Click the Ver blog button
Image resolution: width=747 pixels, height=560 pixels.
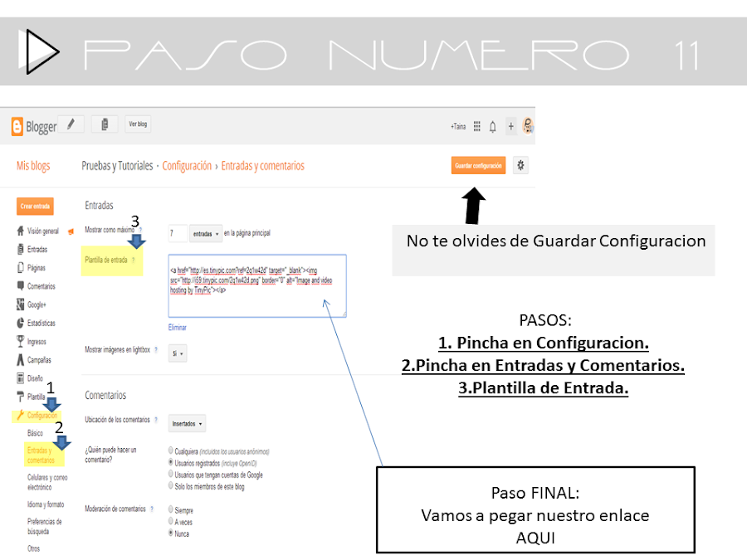pyautogui.click(x=138, y=124)
